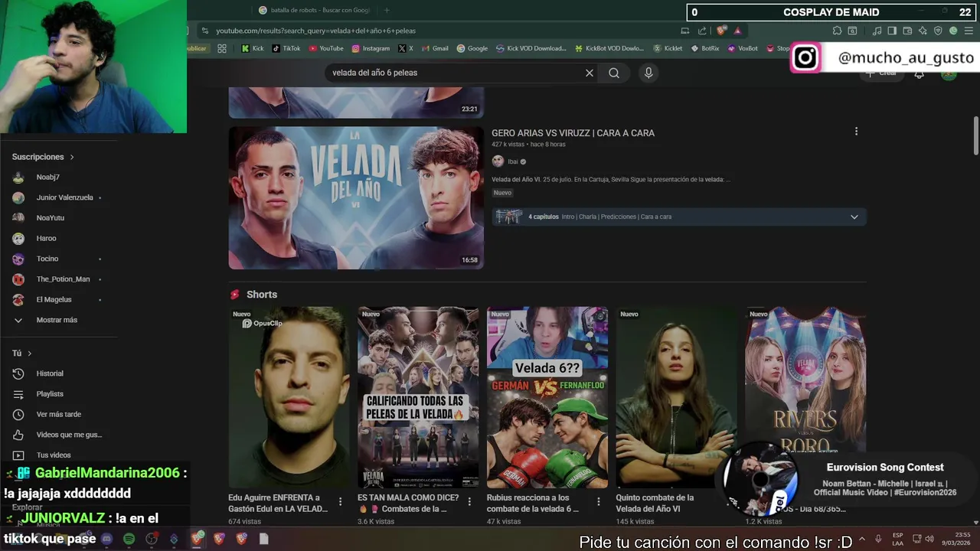Expand the Suscripciones section chevron

pos(72,157)
